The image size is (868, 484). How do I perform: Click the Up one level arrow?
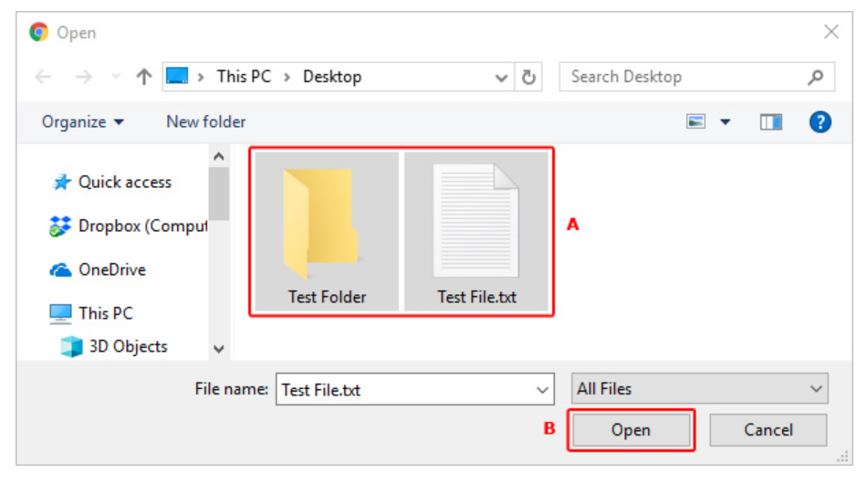click(143, 78)
